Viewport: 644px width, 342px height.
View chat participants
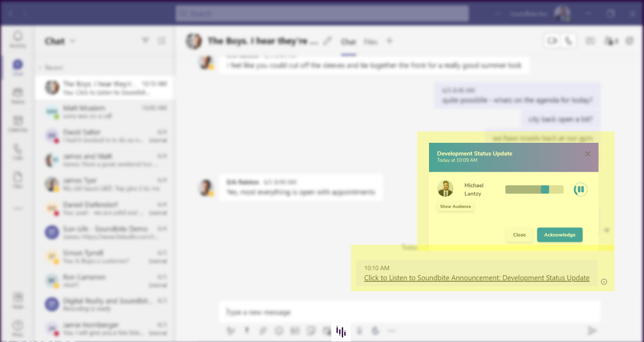click(x=611, y=41)
